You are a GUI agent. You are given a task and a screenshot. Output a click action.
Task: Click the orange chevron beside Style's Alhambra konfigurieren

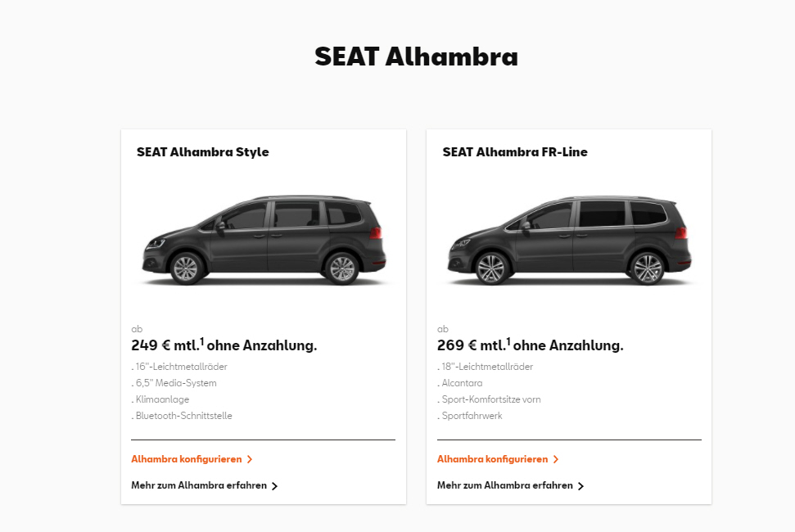(x=250, y=460)
